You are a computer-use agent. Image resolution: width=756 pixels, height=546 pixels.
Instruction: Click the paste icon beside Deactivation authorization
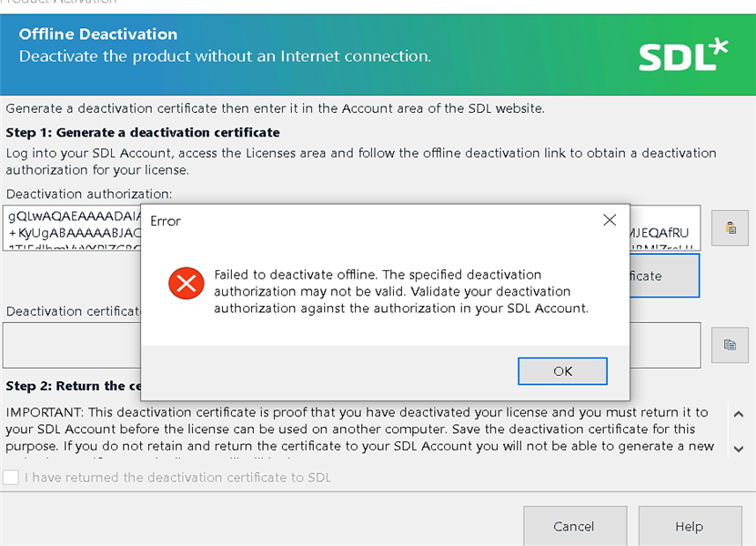tap(730, 227)
